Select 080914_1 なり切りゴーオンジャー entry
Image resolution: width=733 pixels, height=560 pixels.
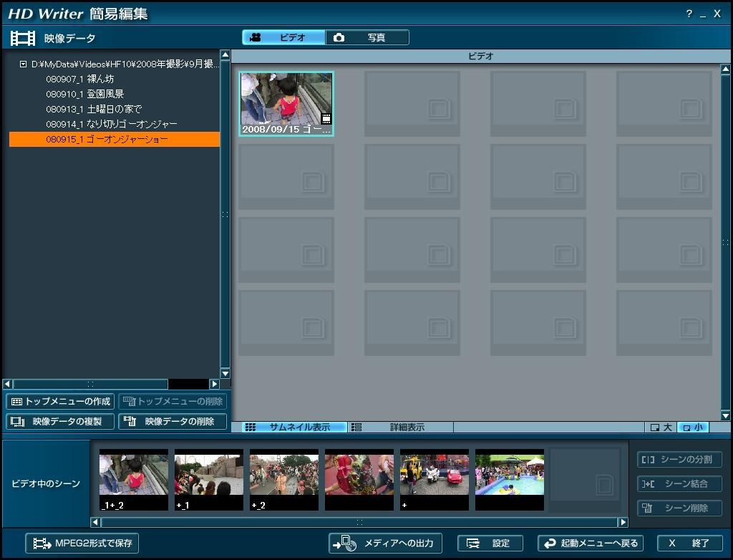pos(111,124)
